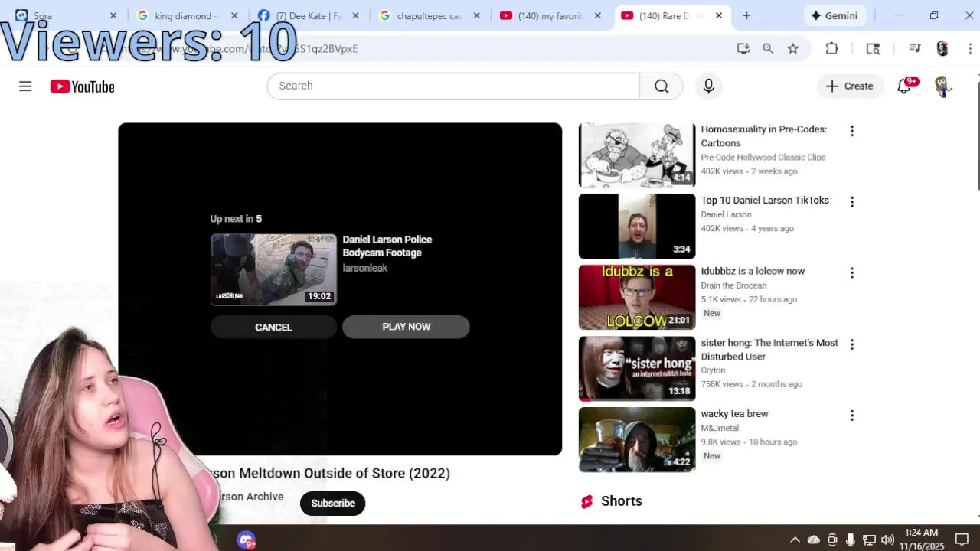This screenshot has width=980, height=551.
Task: Open Drain the Brocean channel name
Action: click(733, 285)
